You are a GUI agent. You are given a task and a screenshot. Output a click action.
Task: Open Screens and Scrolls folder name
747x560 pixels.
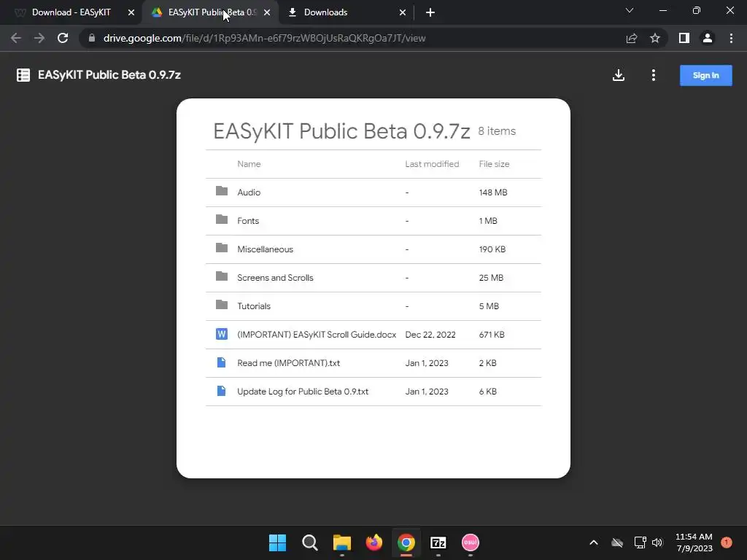click(x=275, y=278)
